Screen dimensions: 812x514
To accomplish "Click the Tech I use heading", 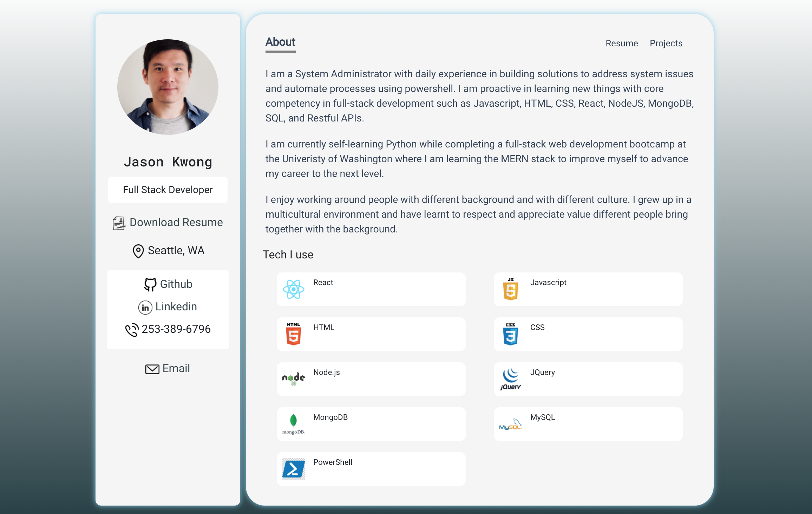I will click(288, 255).
